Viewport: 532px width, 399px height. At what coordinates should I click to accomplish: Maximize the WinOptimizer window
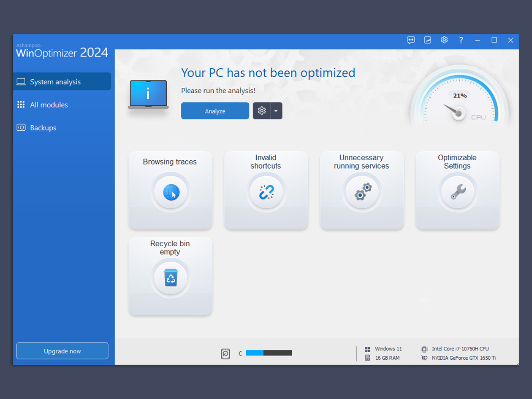coord(494,40)
